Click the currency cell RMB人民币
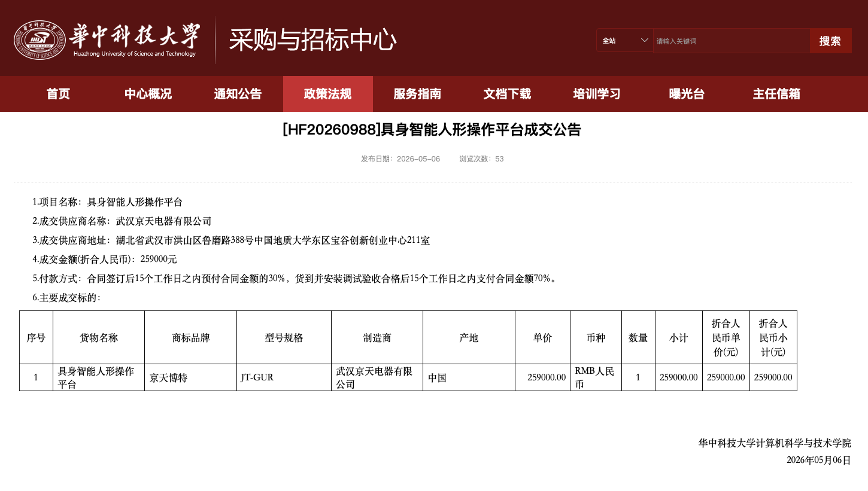The height and width of the screenshot is (491, 868). click(x=596, y=377)
